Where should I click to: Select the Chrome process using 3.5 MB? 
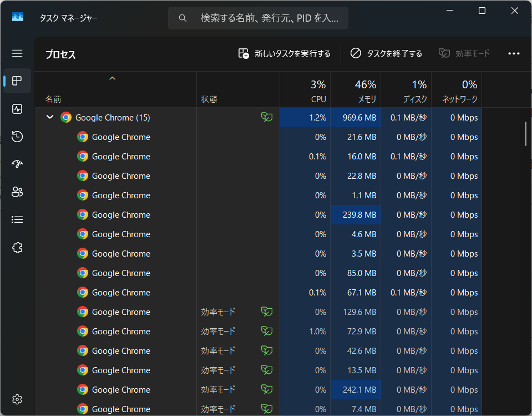pyautogui.click(x=258, y=253)
